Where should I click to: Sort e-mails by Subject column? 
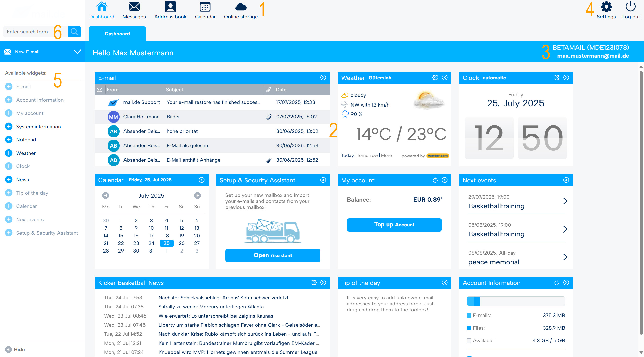pyautogui.click(x=174, y=90)
